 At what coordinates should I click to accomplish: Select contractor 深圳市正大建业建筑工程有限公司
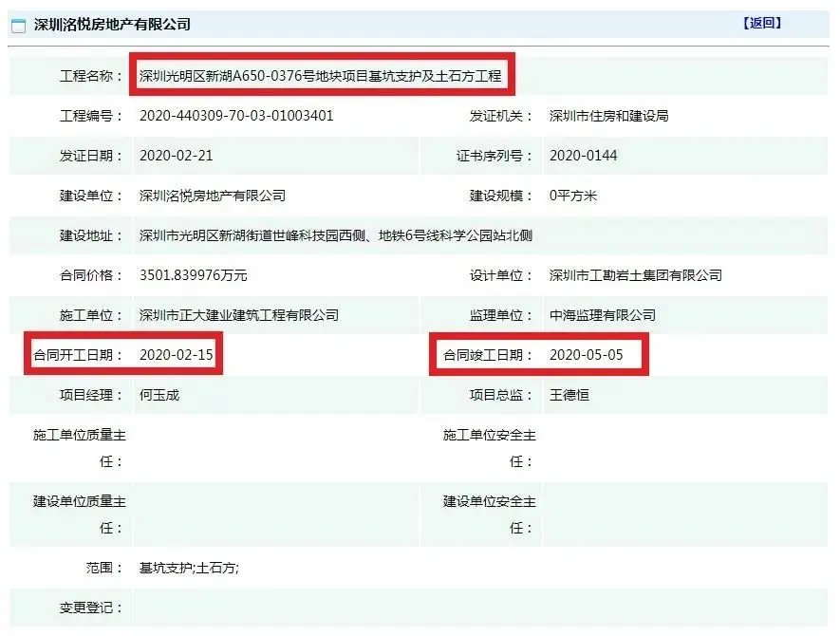(239, 315)
